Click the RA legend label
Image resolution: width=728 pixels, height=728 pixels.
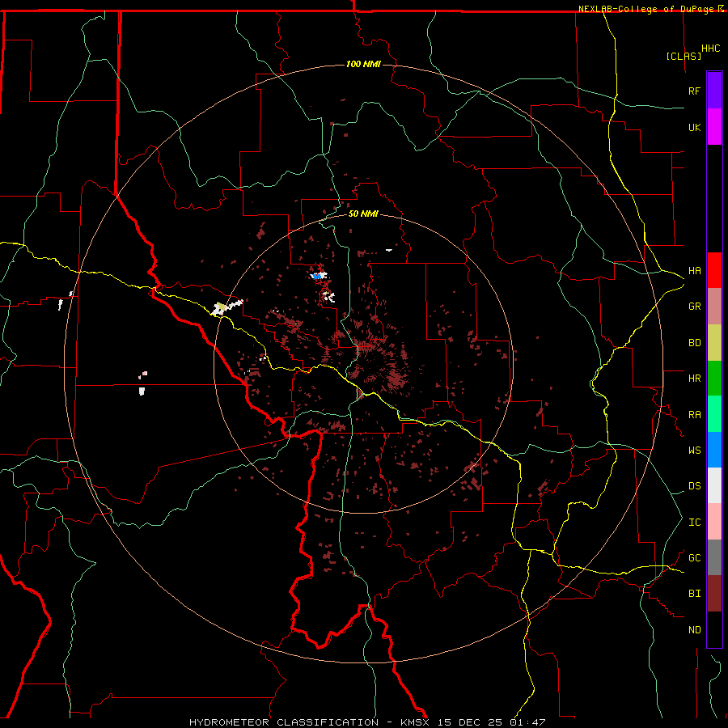coord(694,415)
